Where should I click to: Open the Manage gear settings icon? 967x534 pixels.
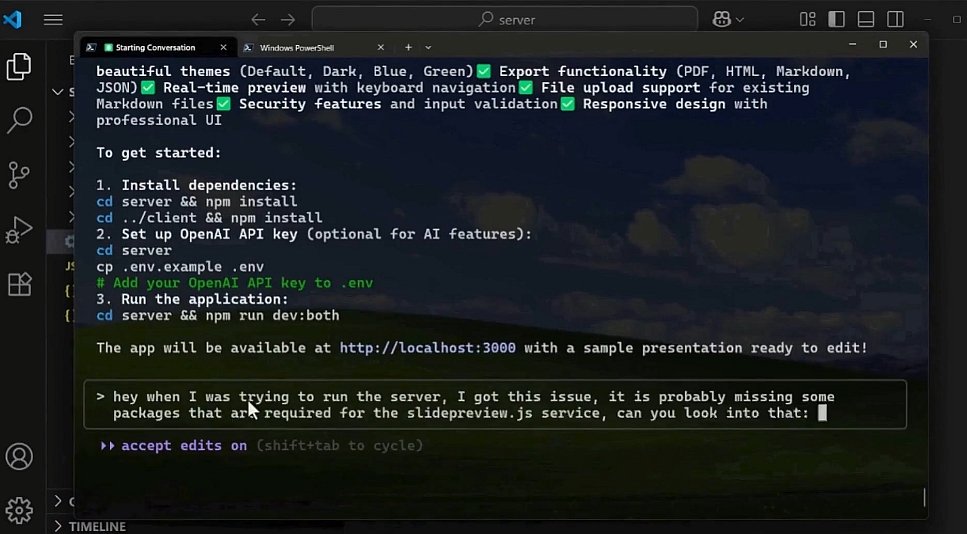[x=19, y=511]
